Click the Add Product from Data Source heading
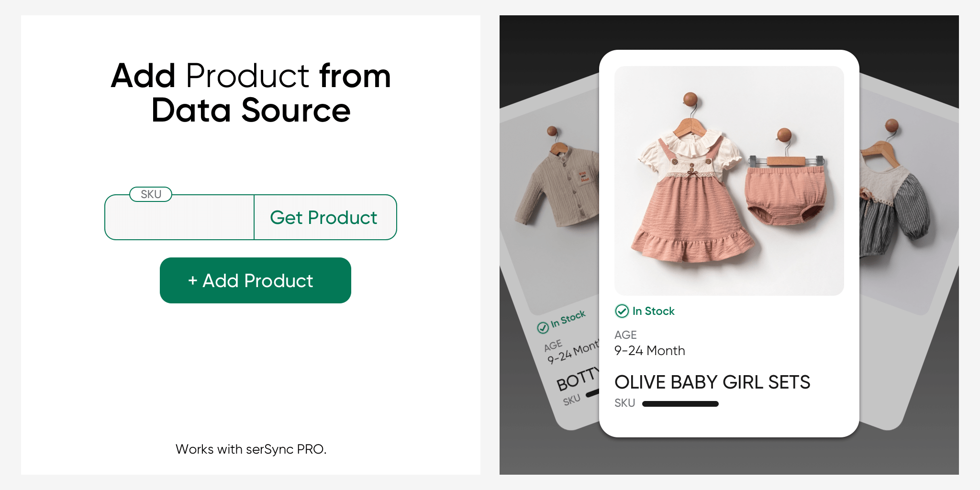980x490 pixels. pos(251,93)
